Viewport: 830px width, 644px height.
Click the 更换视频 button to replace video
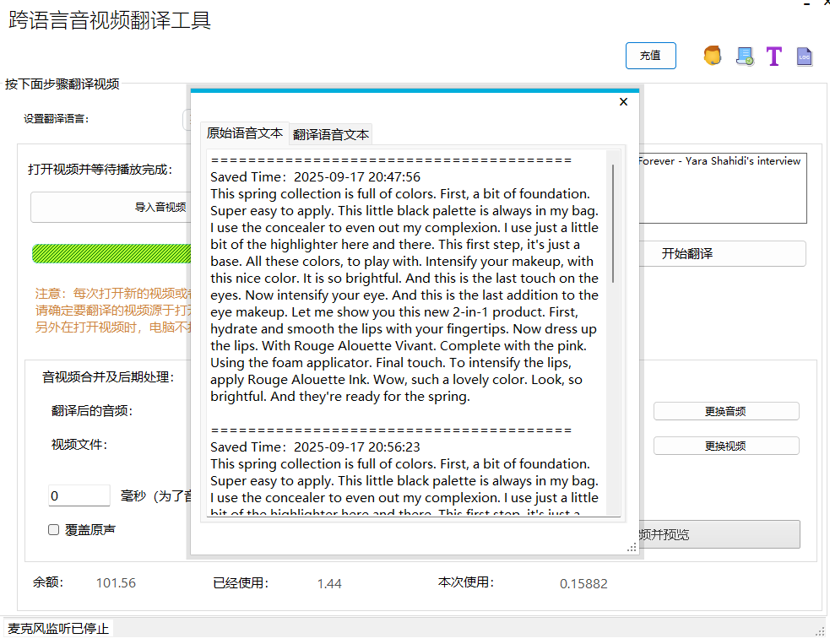pyautogui.click(x=726, y=445)
